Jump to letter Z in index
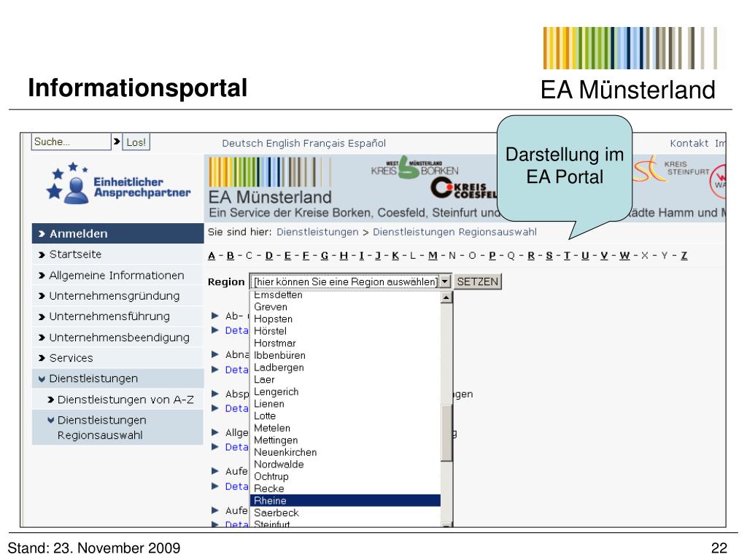This screenshot has height=560, width=747. tap(684, 256)
